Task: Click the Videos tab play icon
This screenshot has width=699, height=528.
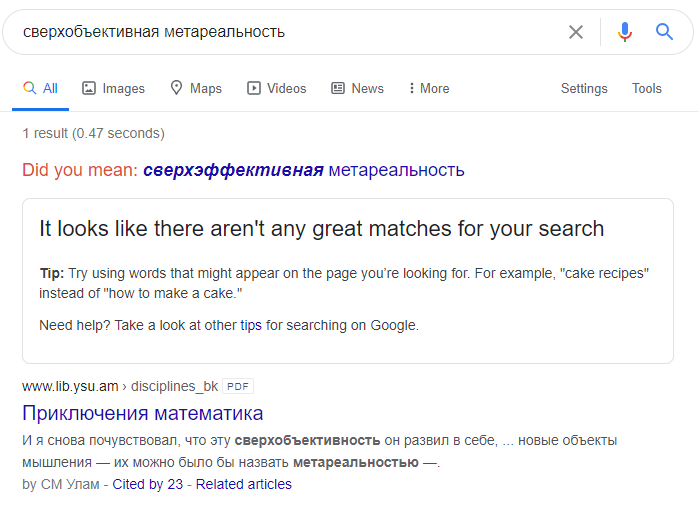Action: coord(254,88)
